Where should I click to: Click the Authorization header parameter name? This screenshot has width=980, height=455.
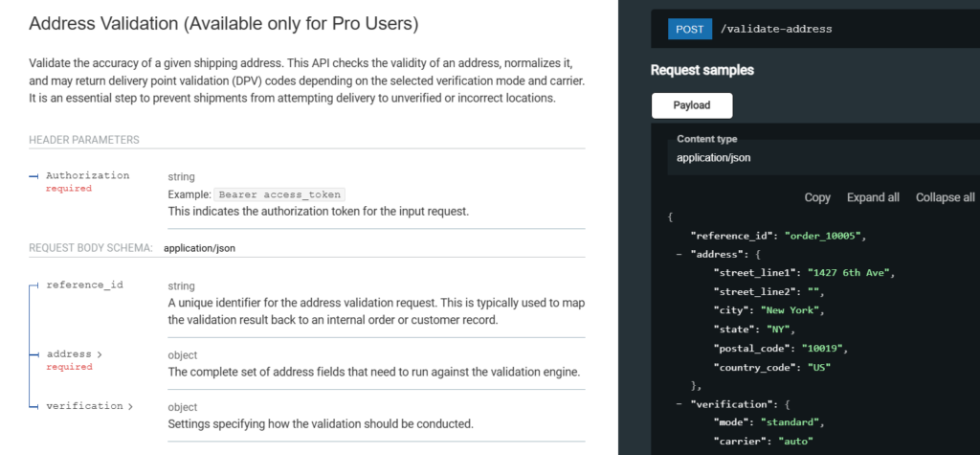pyautogui.click(x=87, y=176)
